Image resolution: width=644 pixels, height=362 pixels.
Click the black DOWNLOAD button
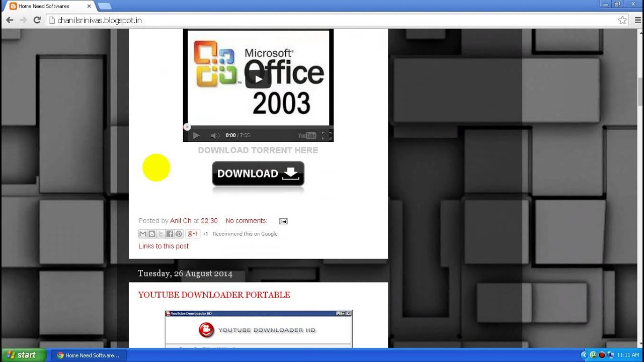258,174
